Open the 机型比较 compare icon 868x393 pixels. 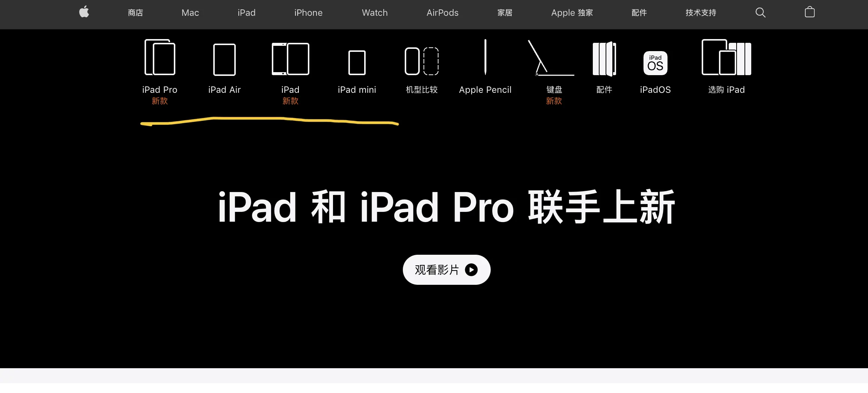click(x=422, y=61)
